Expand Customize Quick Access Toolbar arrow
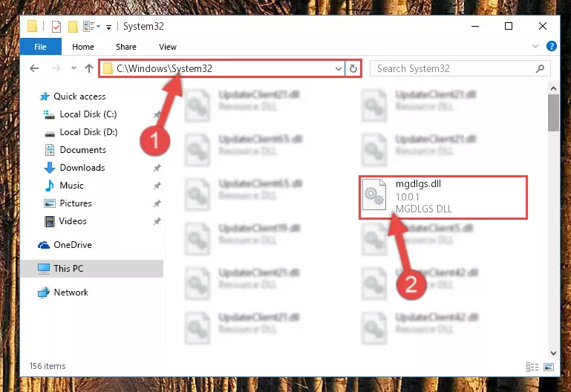 pos(108,27)
